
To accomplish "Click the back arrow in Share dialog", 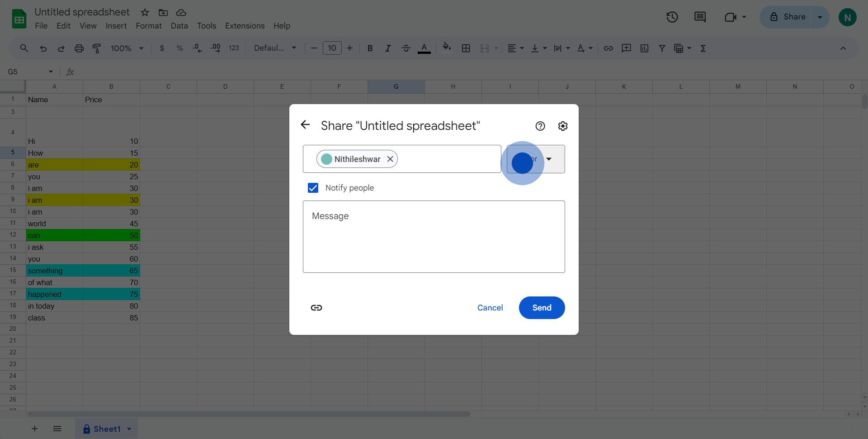I will [x=306, y=125].
